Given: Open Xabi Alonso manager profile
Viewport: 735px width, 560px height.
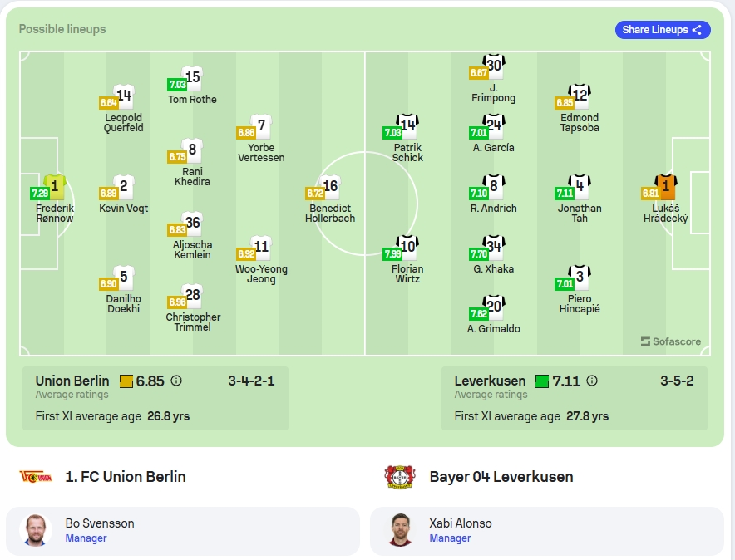Looking at the screenshot, I should click(547, 531).
